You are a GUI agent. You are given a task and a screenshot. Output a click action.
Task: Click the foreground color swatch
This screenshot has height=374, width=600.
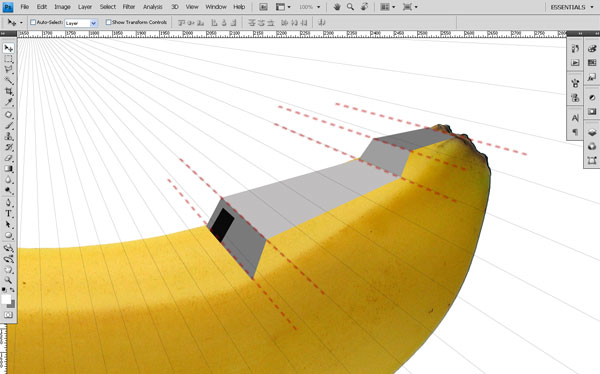pyautogui.click(x=6, y=299)
